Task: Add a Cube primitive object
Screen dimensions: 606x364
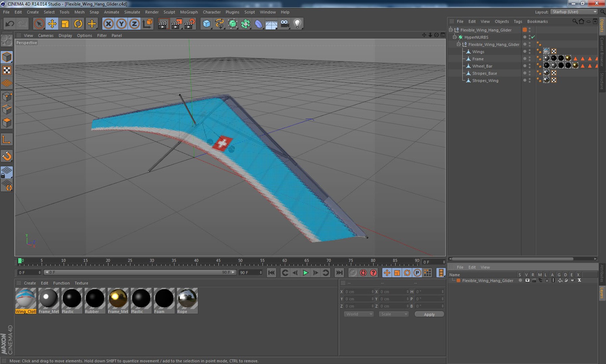Action: tap(206, 24)
